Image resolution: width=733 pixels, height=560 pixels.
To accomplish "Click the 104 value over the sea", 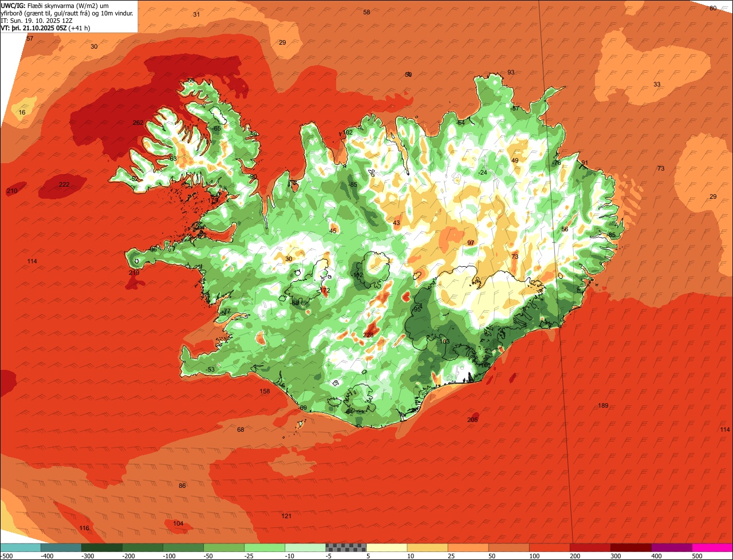I will pos(178,523).
